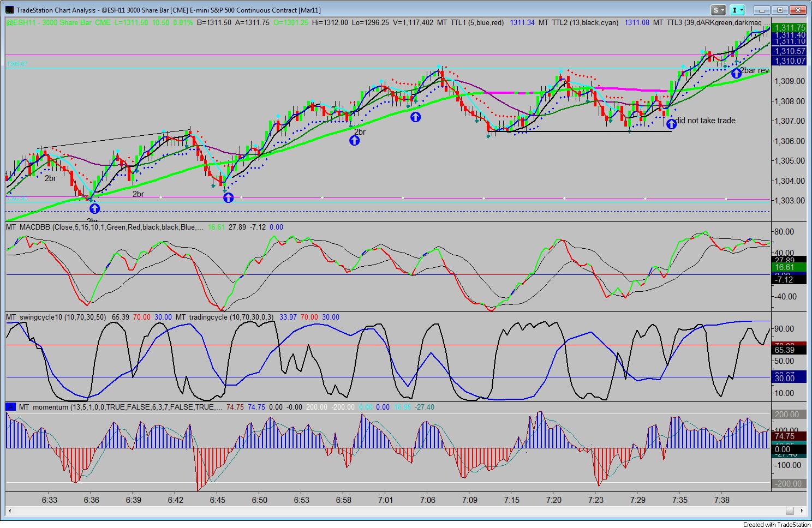Click the '2bar rev' chart annotation

tap(755, 70)
